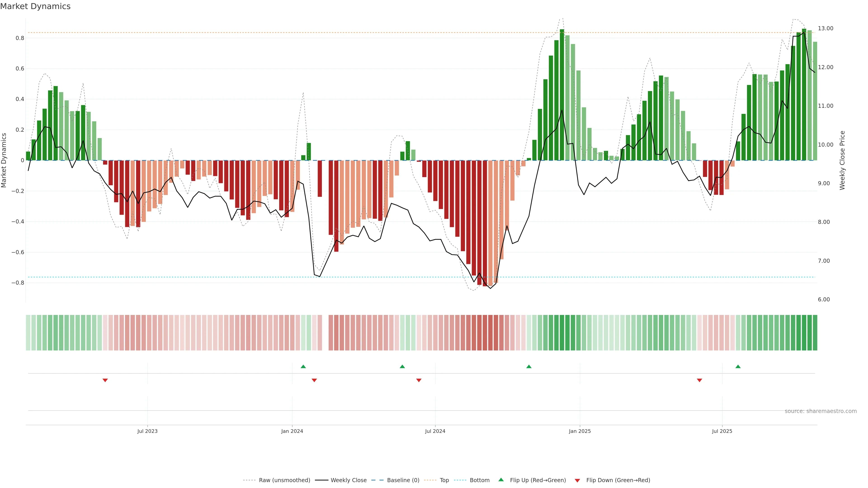Viewport: 868px width, 488px height.
Task: Click the Jul 2024 x-axis label
Action: pos(435,431)
